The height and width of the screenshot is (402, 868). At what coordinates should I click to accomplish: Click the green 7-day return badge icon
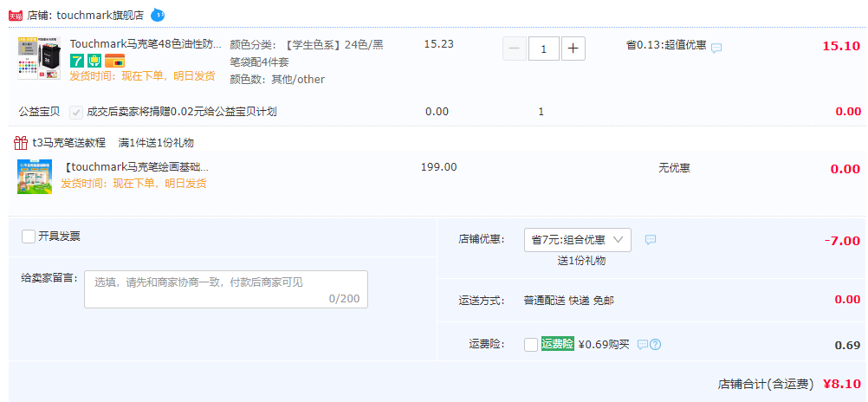(x=77, y=61)
